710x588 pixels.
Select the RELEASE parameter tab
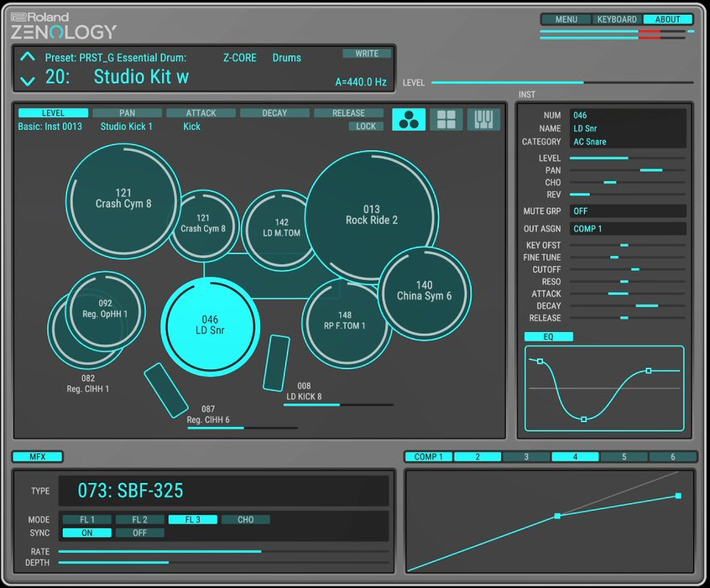(x=348, y=113)
